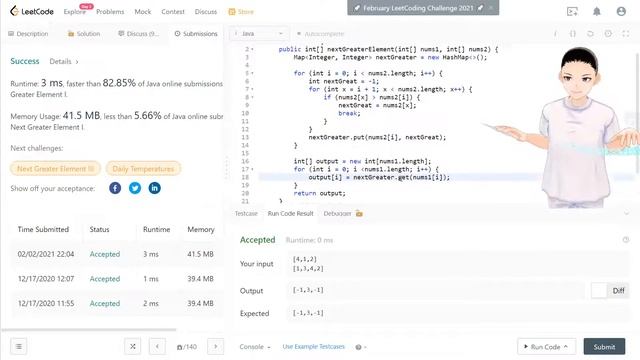640x360 pixels.
Task: Click the LeetCode logo
Action: click(x=31, y=11)
